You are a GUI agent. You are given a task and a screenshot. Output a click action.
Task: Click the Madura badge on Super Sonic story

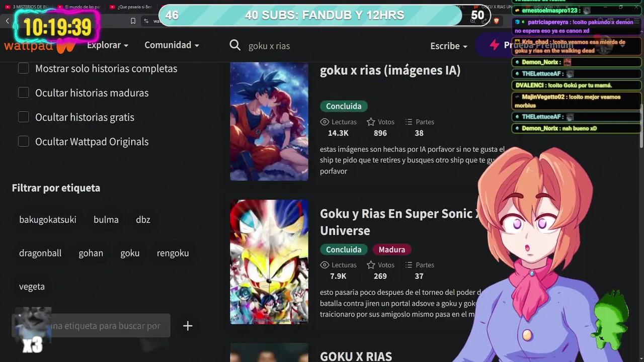[392, 249]
